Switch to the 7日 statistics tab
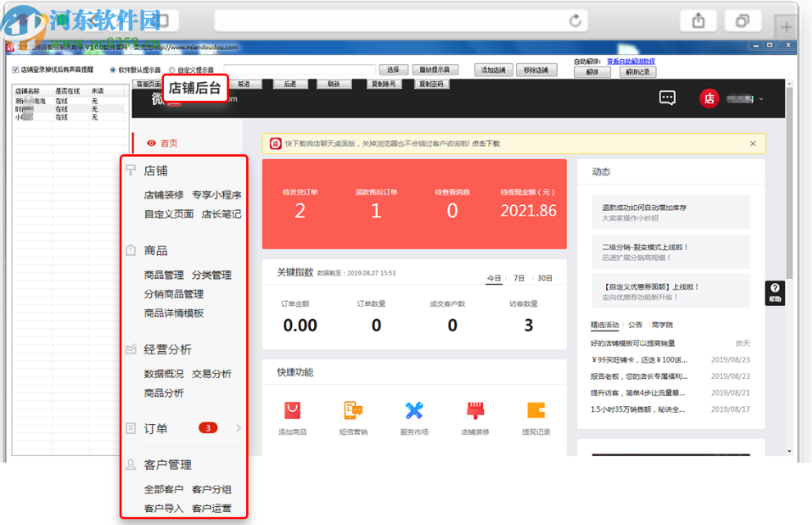Viewport: 812px width, 525px height. (x=518, y=278)
